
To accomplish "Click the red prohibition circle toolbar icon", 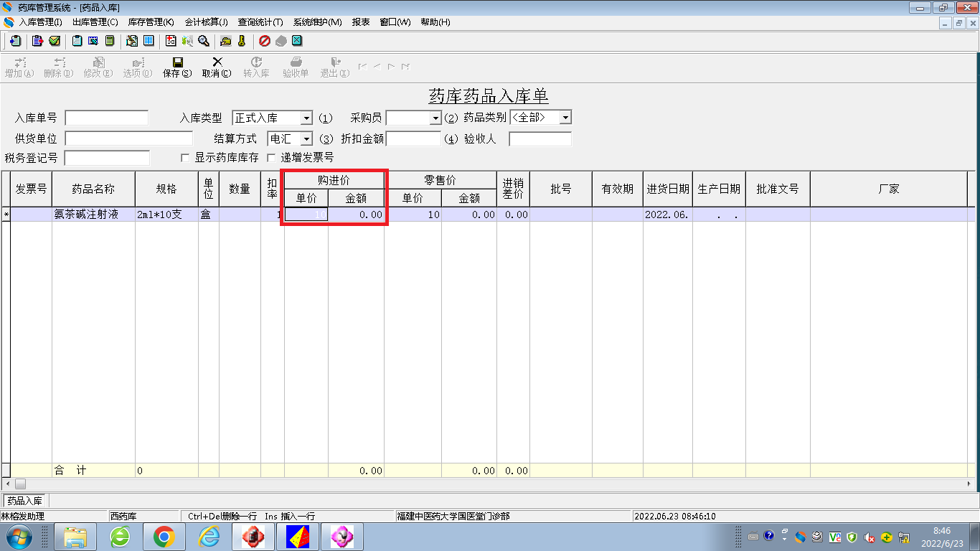I will pyautogui.click(x=265, y=41).
